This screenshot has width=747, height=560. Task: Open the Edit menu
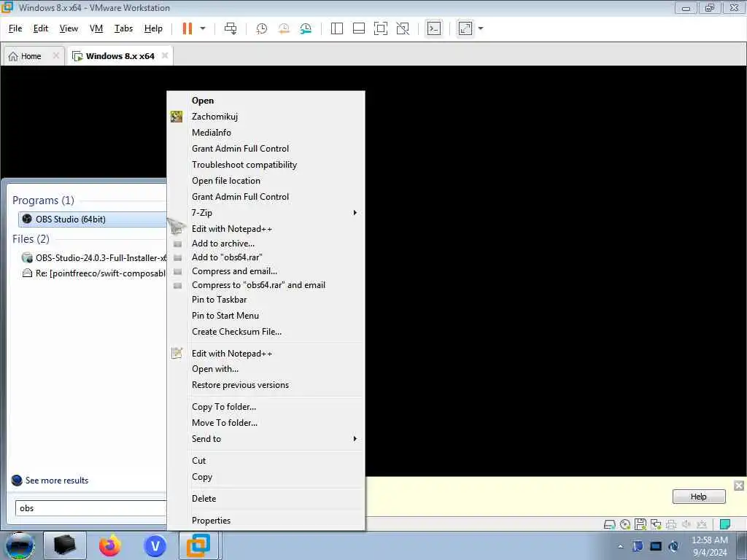[x=41, y=28]
